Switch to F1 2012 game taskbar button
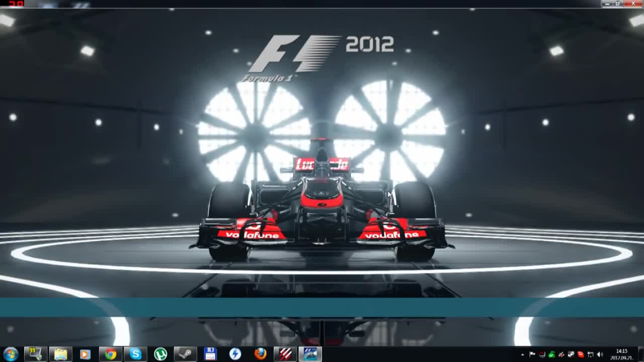Viewport: 644px width, 362px height. point(310,354)
